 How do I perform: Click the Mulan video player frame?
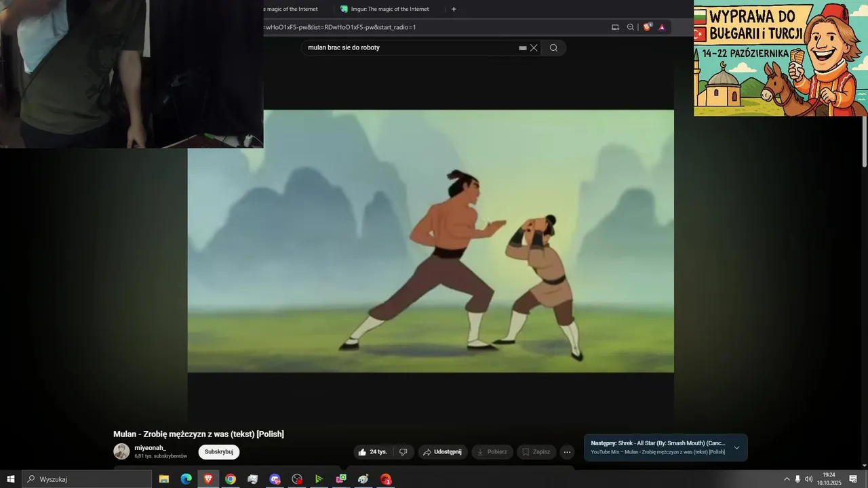point(431,241)
